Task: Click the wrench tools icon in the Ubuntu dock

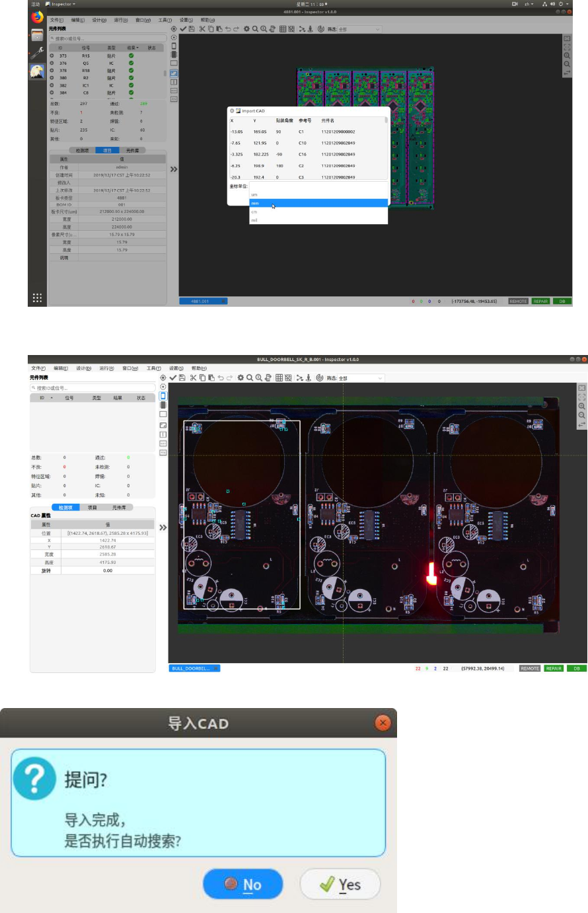Action: pos(37,53)
